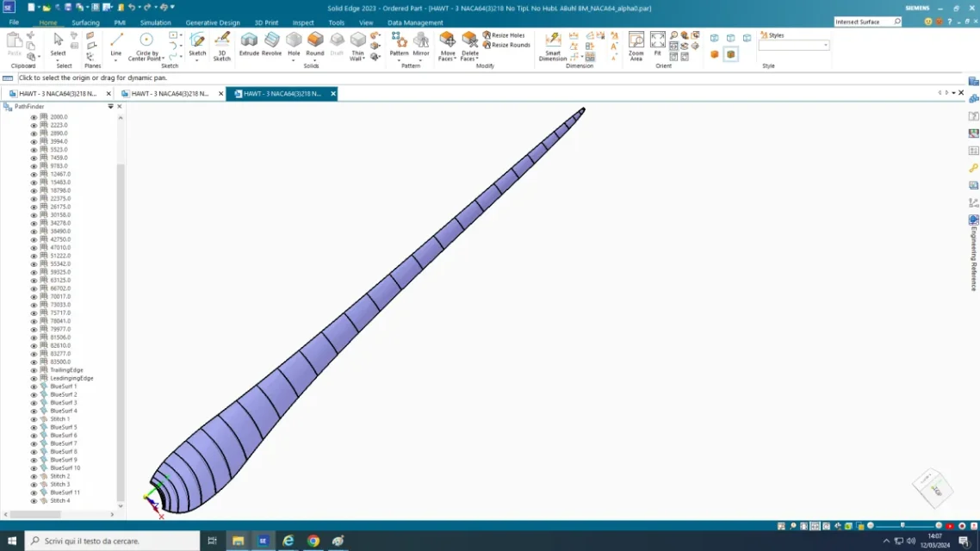Image resolution: width=980 pixels, height=551 pixels.
Task: Open the Simulation tab
Action: (155, 22)
